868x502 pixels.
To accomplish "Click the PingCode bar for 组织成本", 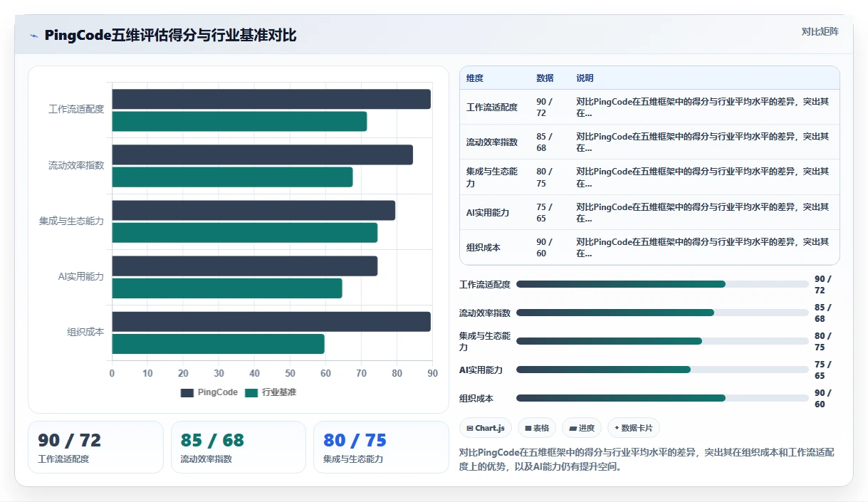I will click(x=271, y=321).
